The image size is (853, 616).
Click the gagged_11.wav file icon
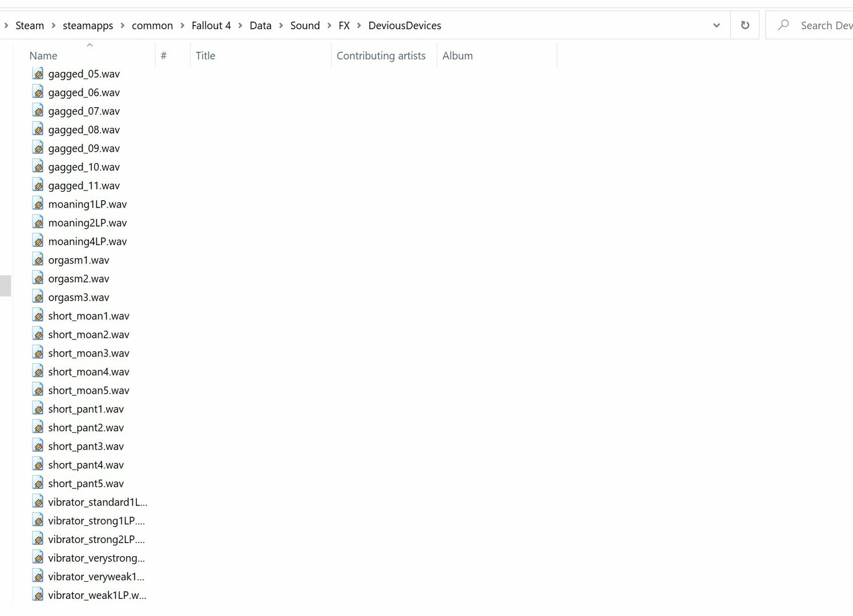pos(38,185)
